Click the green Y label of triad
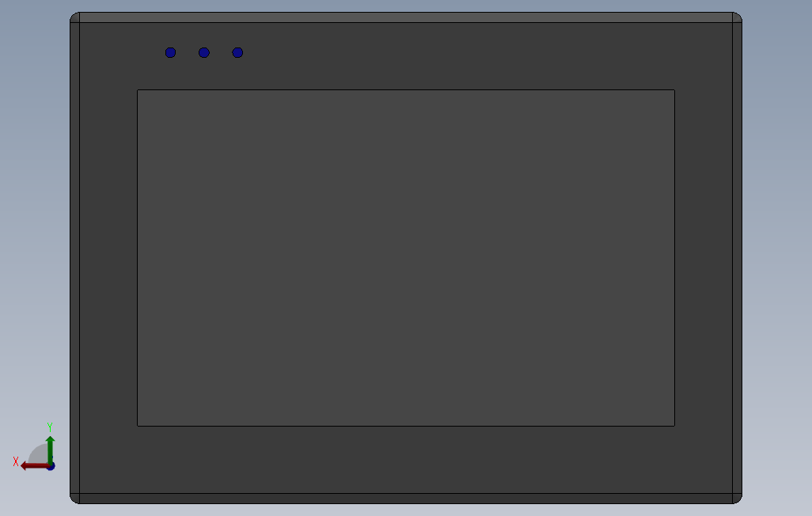The width and height of the screenshot is (812, 516). tap(50, 427)
